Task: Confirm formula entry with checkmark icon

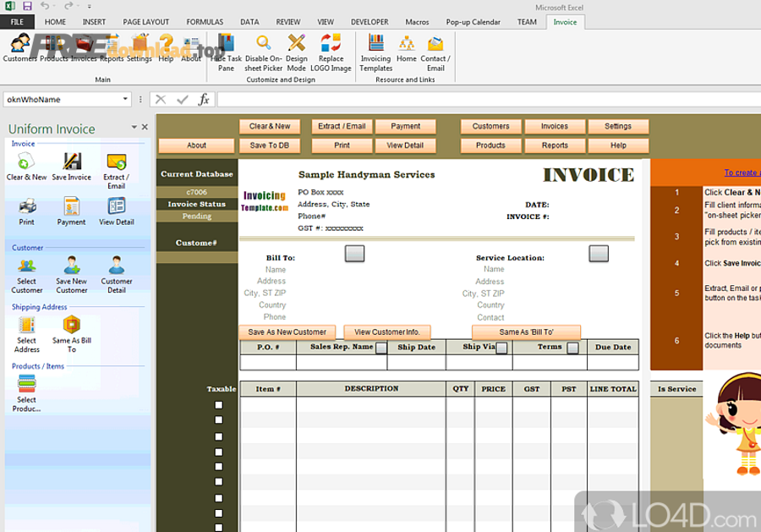Action: coord(183,100)
